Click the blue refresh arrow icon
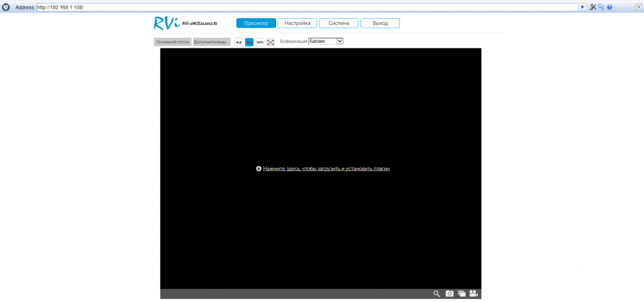This screenshot has height=302, width=644. tap(601, 7)
